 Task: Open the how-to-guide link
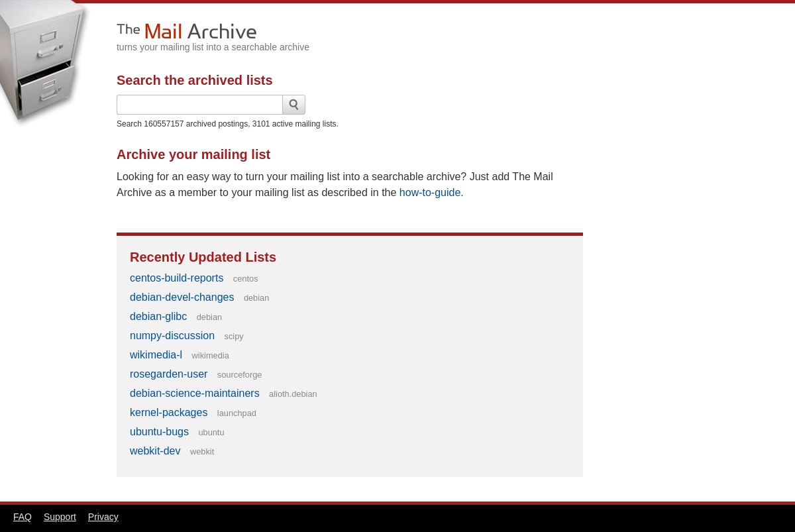click(x=429, y=192)
